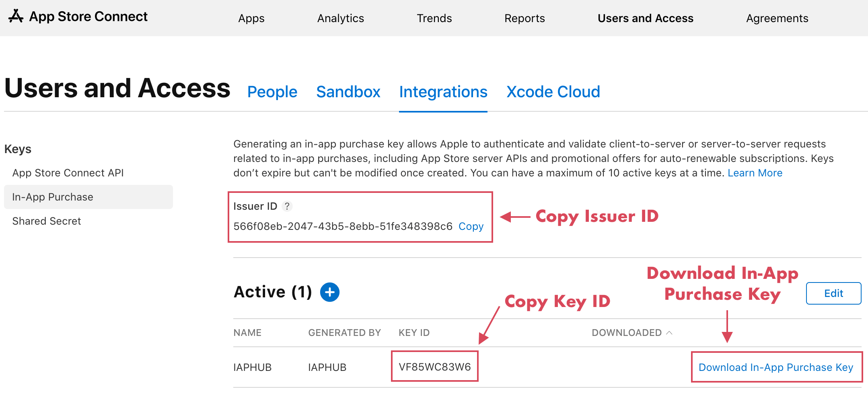The image size is (868, 393).
Task: Select App Store Connect API in sidebar
Action: [68, 173]
